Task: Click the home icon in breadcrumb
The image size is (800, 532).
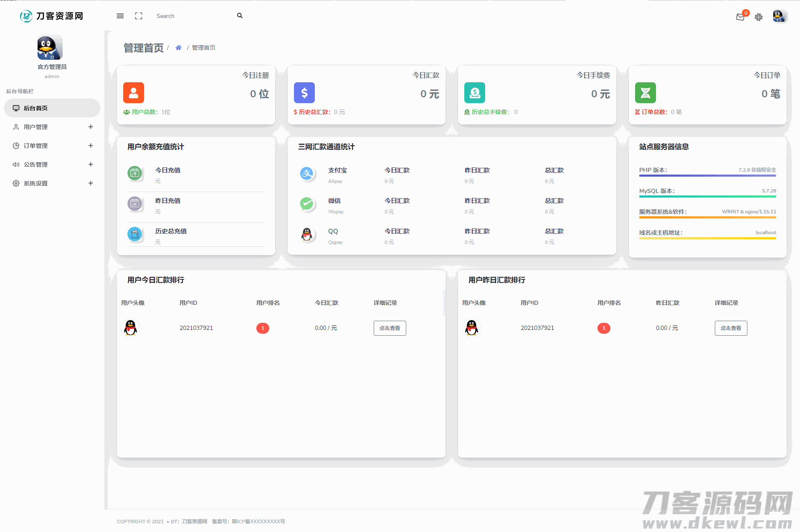Action: 178,48
